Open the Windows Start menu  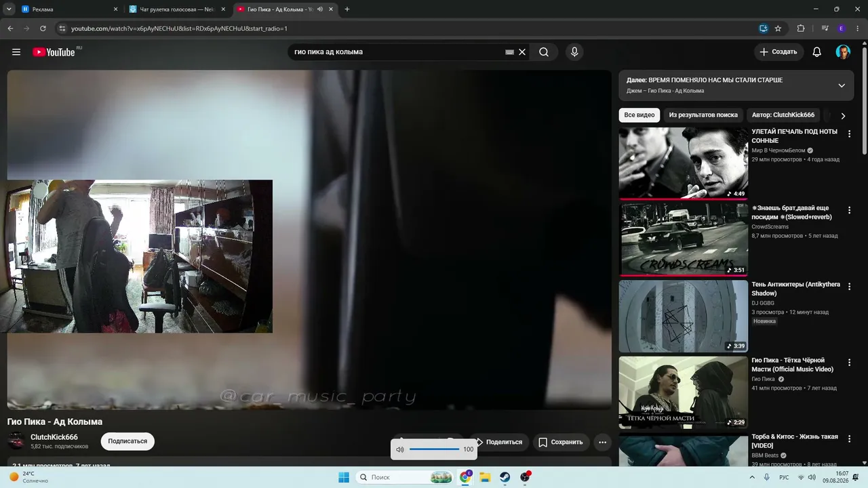pyautogui.click(x=344, y=477)
